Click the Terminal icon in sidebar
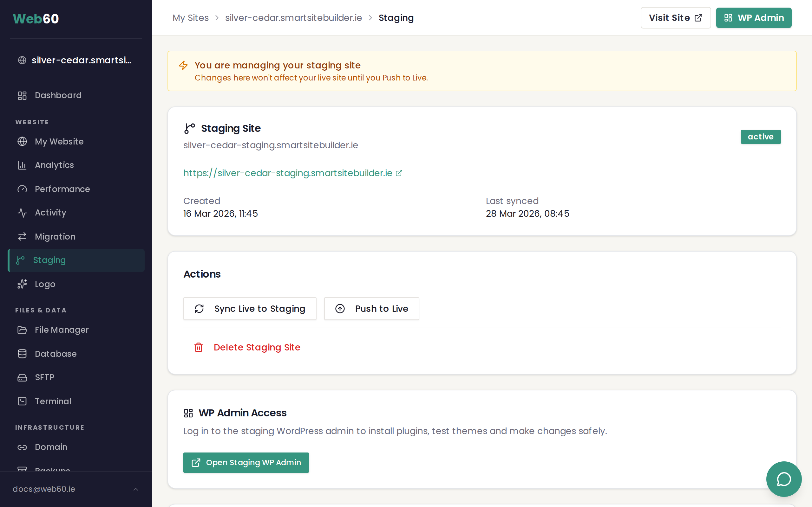Image resolution: width=812 pixels, height=507 pixels. pos(22,401)
